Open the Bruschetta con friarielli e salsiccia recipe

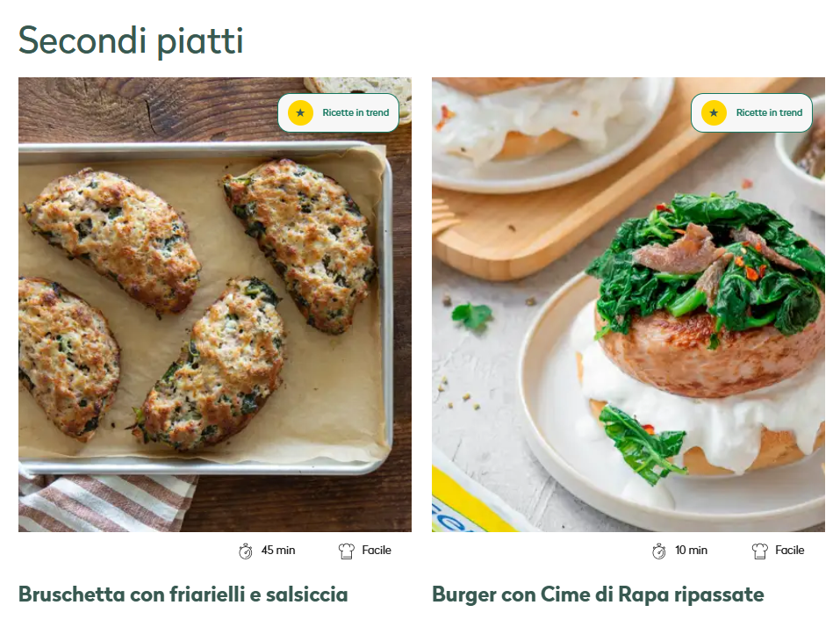tap(183, 594)
